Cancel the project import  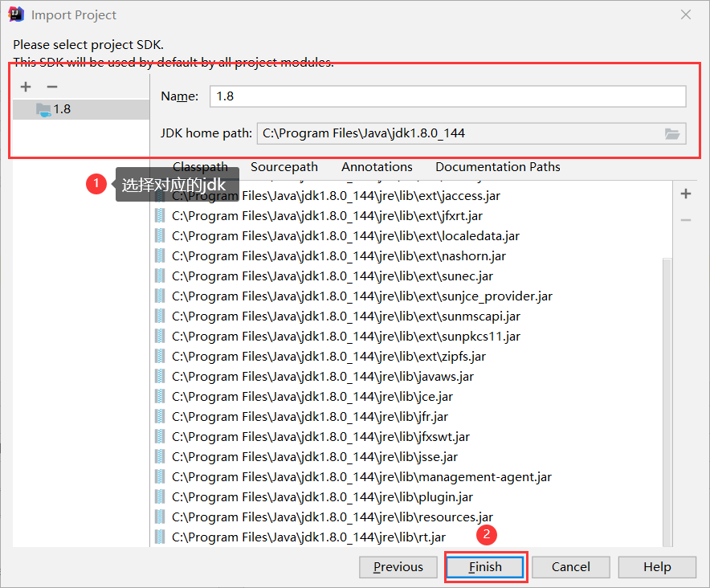click(570, 567)
